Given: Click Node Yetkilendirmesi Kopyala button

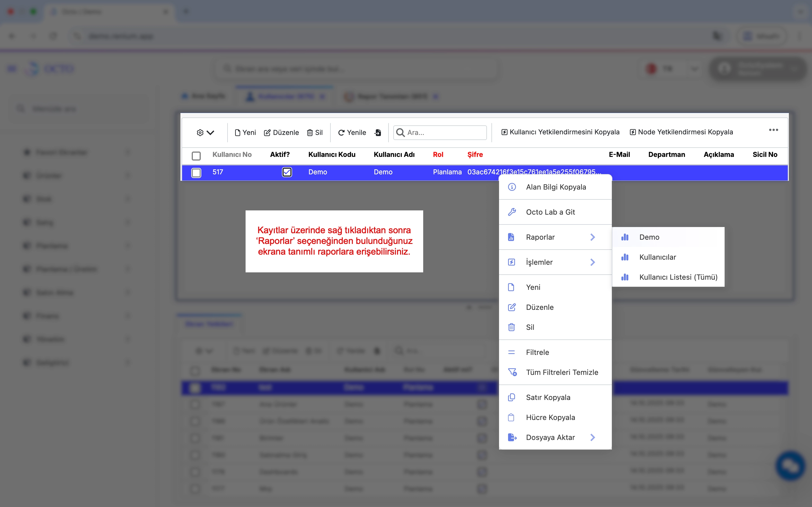Looking at the screenshot, I should (x=681, y=132).
